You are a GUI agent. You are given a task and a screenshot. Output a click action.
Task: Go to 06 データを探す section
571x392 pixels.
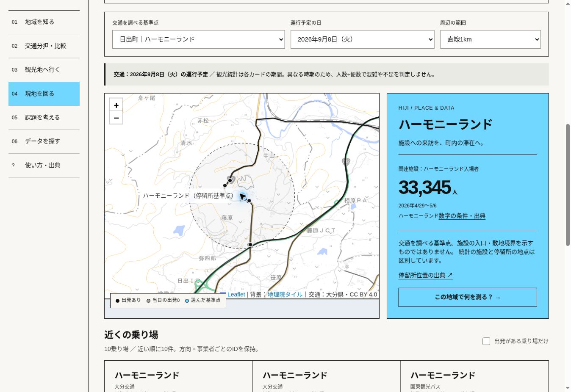pos(44,141)
